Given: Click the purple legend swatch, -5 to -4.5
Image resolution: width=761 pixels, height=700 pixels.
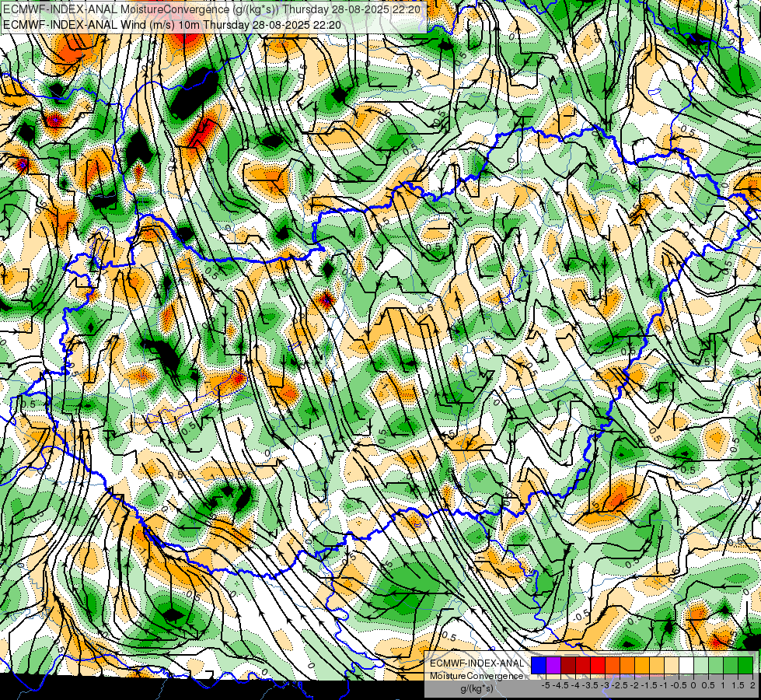Looking at the screenshot, I should pyautogui.click(x=553, y=666).
